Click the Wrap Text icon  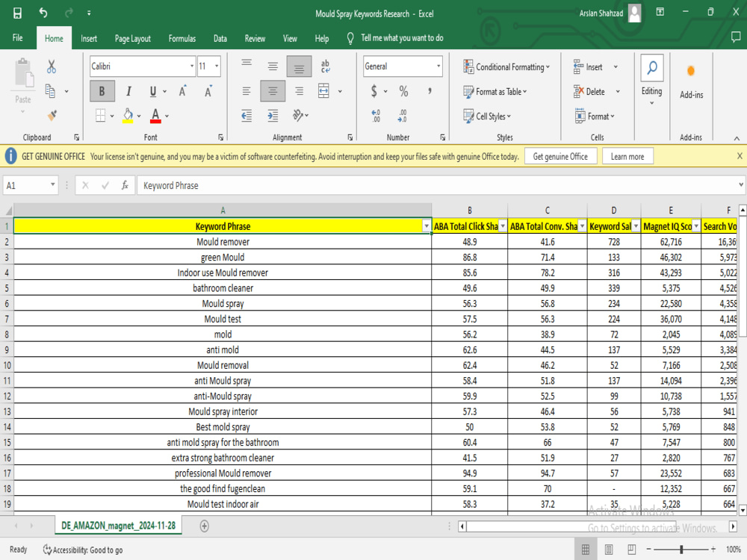326,66
